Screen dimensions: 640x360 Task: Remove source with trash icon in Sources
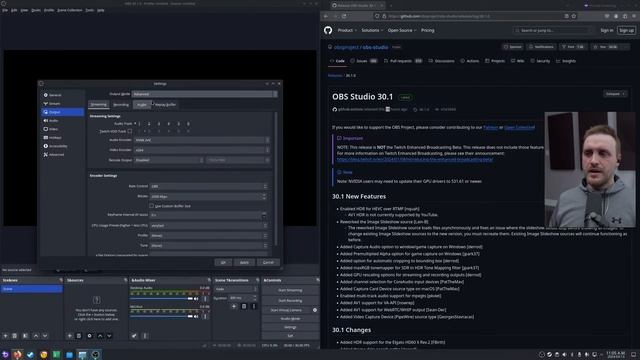pos(79,336)
